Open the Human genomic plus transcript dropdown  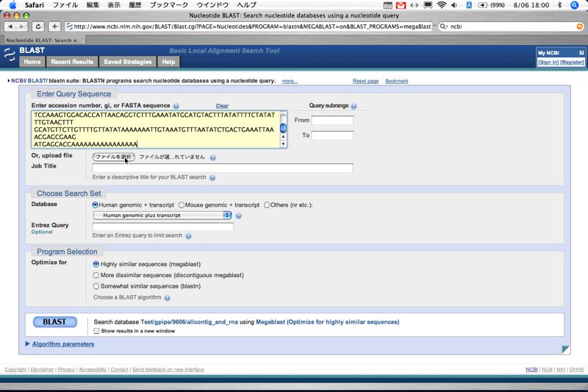(x=162, y=215)
